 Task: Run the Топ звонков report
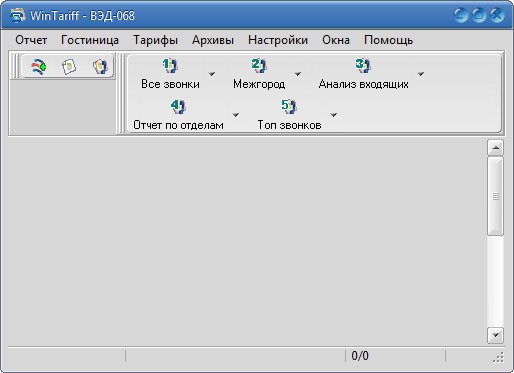pyautogui.click(x=289, y=115)
